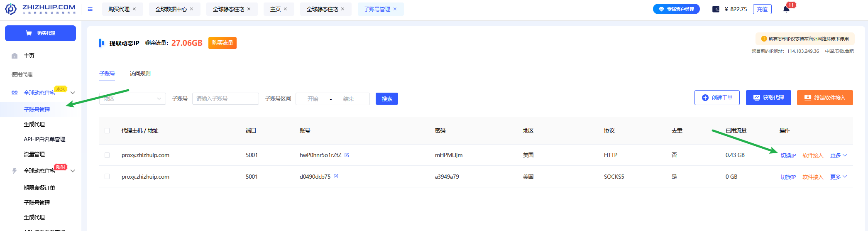Screen dimensions: 868x231
Task: Close the 全球数据中心 tab
Action: 191,9
